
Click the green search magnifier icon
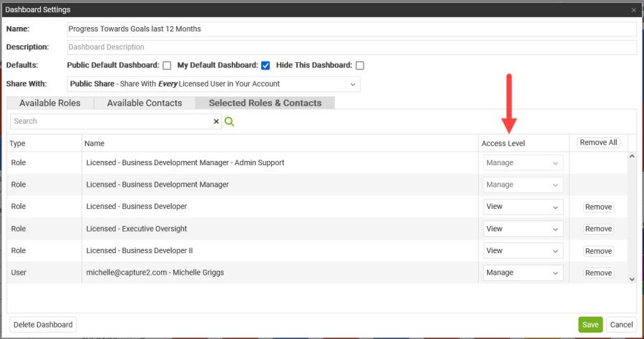229,122
